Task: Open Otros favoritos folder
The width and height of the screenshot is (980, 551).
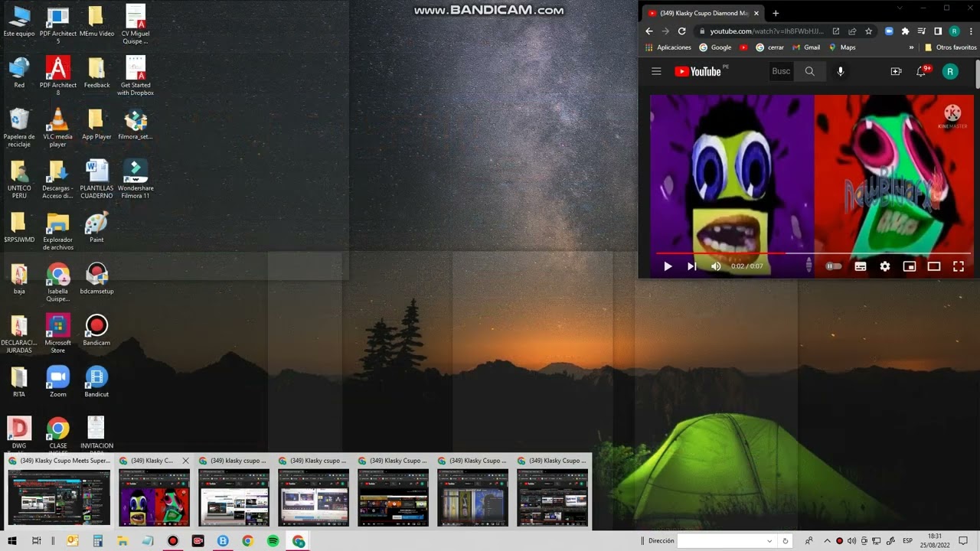Action: (x=950, y=47)
